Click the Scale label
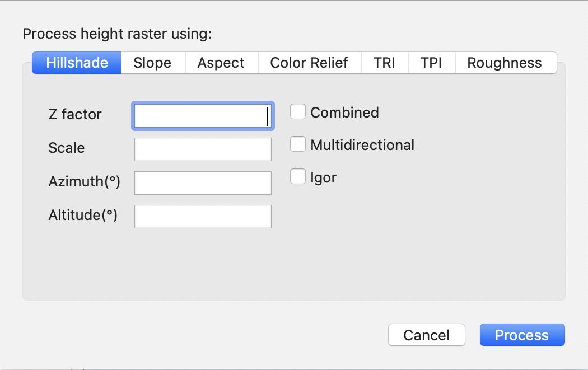588x370 pixels. tap(66, 148)
